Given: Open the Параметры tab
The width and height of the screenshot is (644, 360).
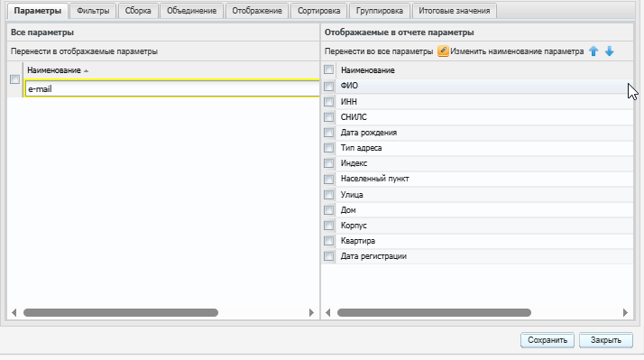Looking at the screenshot, I should pyautogui.click(x=37, y=11).
